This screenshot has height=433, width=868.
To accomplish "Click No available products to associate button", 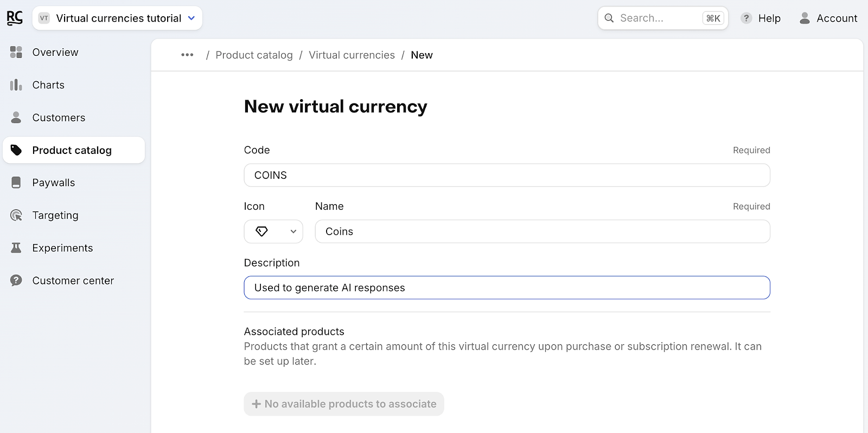I will (344, 404).
